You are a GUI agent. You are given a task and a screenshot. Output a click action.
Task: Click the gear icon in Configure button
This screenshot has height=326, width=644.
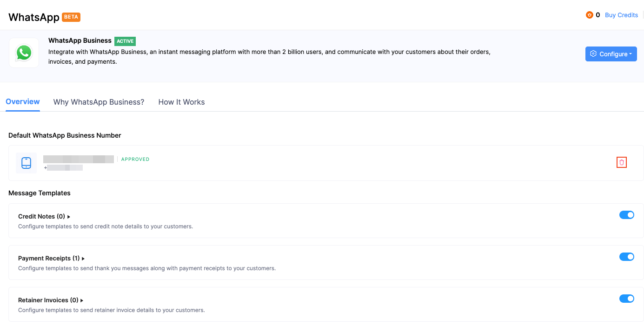tap(593, 54)
